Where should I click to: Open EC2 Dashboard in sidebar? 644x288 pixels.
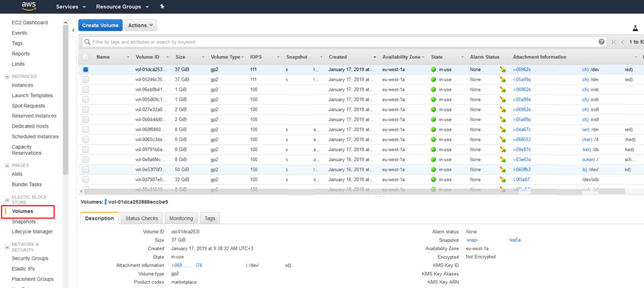coord(30,23)
